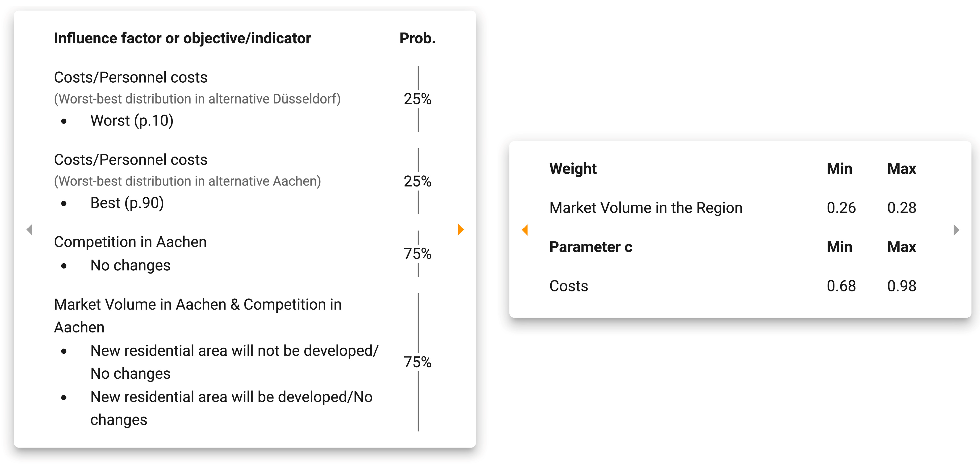The width and height of the screenshot is (980, 464).
Task: Click the 'Weight' section header
Action: pyautogui.click(x=573, y=169)
